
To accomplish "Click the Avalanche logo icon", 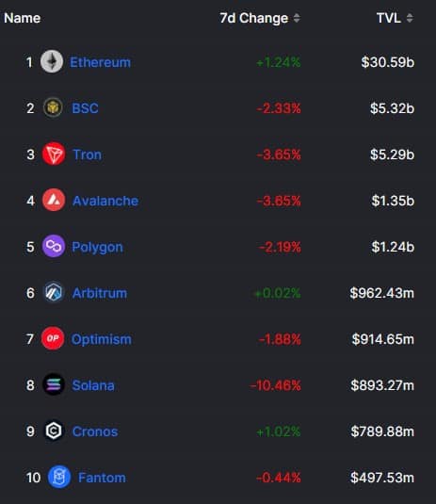I will 54,200.
